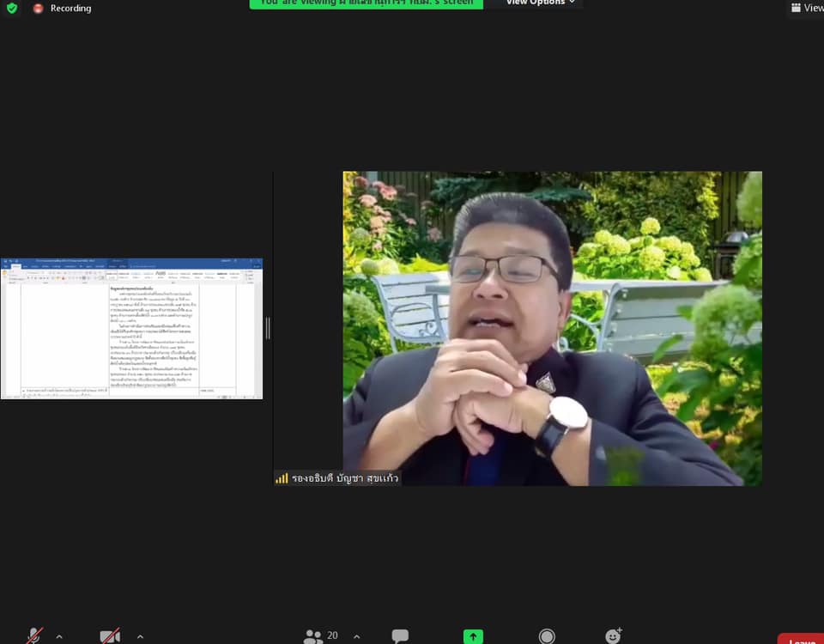Expand the audio options caret beside the microphone

(x=59, y=636)
